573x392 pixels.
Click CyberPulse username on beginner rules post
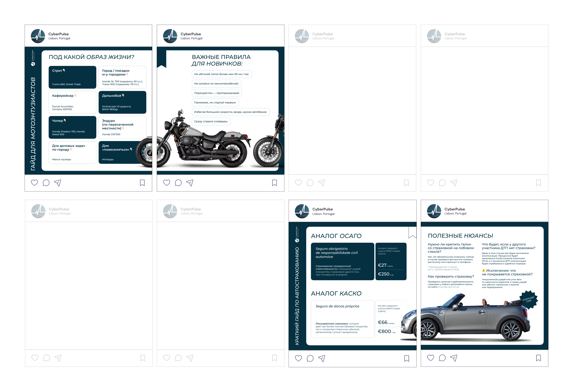point(190,34)
